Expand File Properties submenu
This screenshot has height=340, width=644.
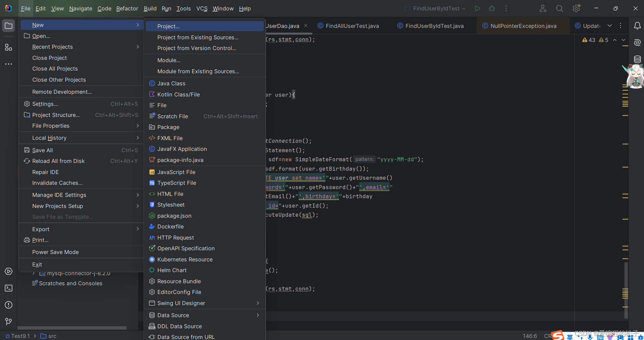coord(82,126)
